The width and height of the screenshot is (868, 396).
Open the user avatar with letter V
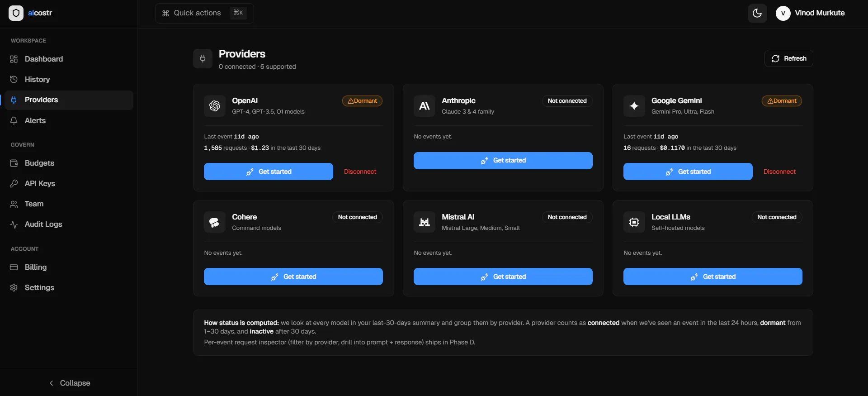[783, 13]
